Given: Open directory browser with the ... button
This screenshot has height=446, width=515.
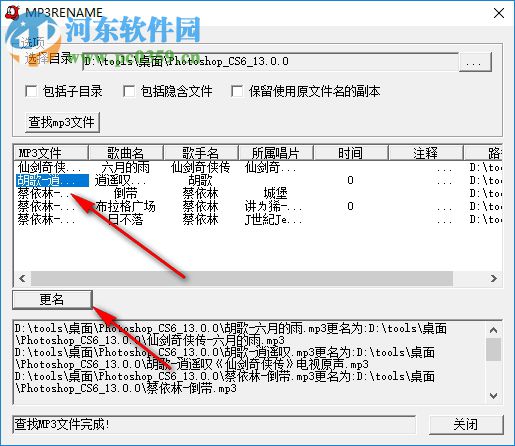Looking at the screenshot, I should (475, 62).
